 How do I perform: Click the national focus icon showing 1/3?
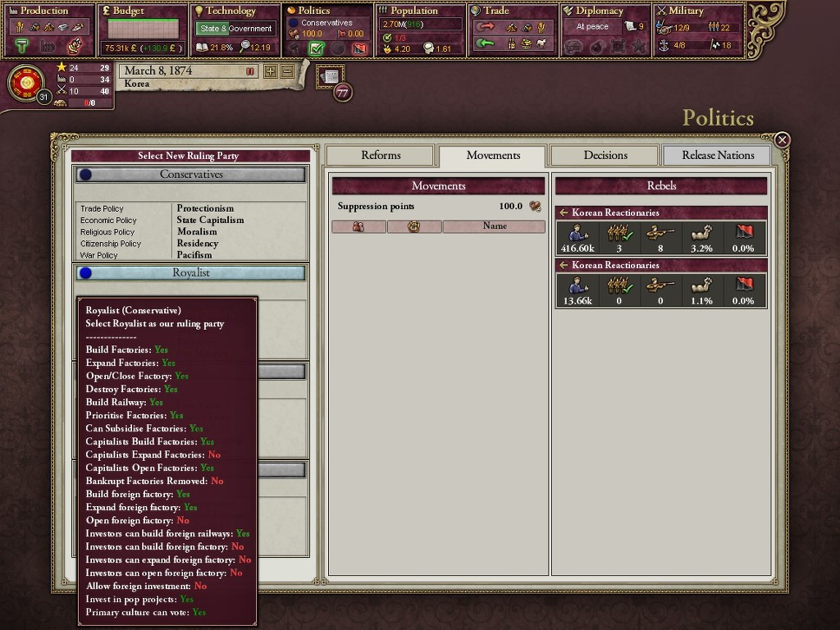[387, 38]
